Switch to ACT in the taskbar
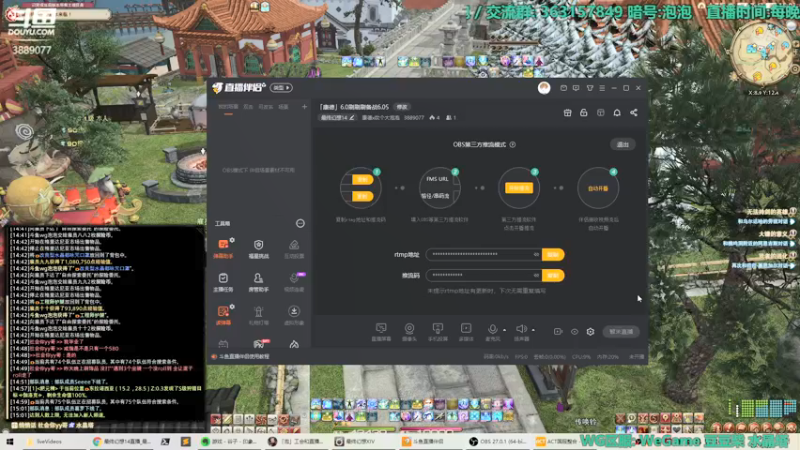800x450 pixels. [556, 441]
